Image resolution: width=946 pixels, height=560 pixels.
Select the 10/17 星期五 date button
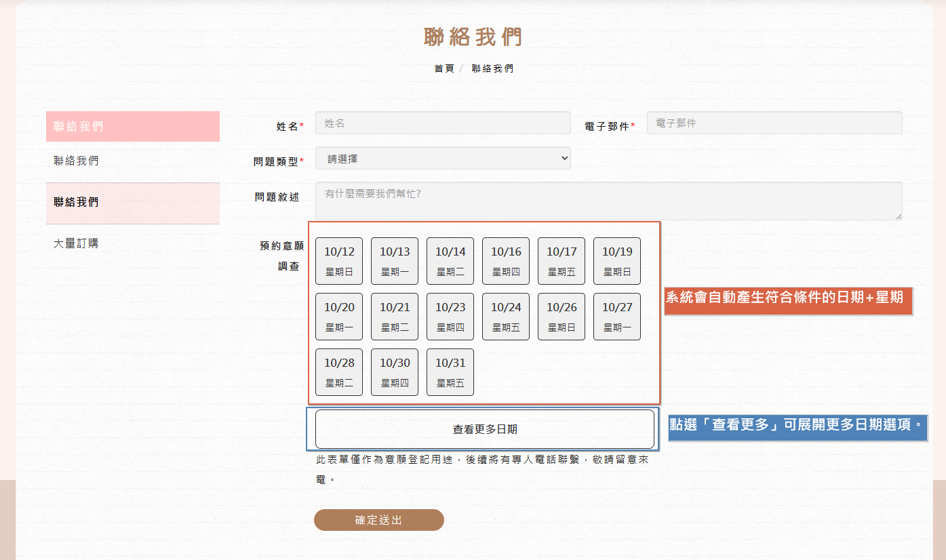point(561,261)
